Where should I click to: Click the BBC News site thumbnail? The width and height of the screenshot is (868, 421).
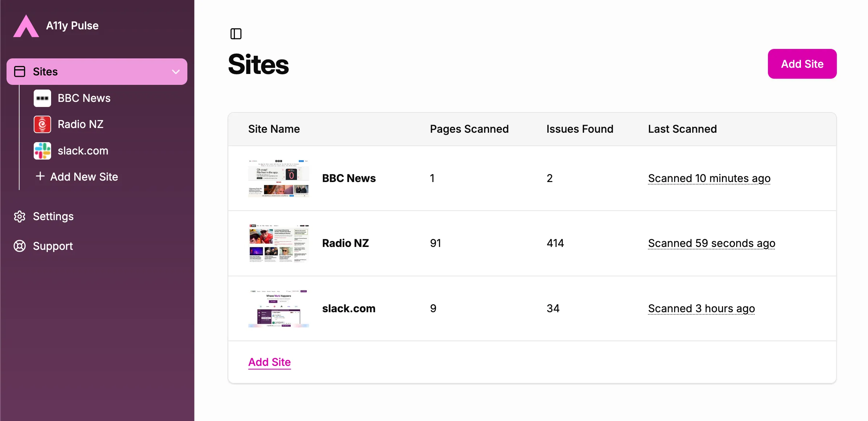tap(278, 178)
